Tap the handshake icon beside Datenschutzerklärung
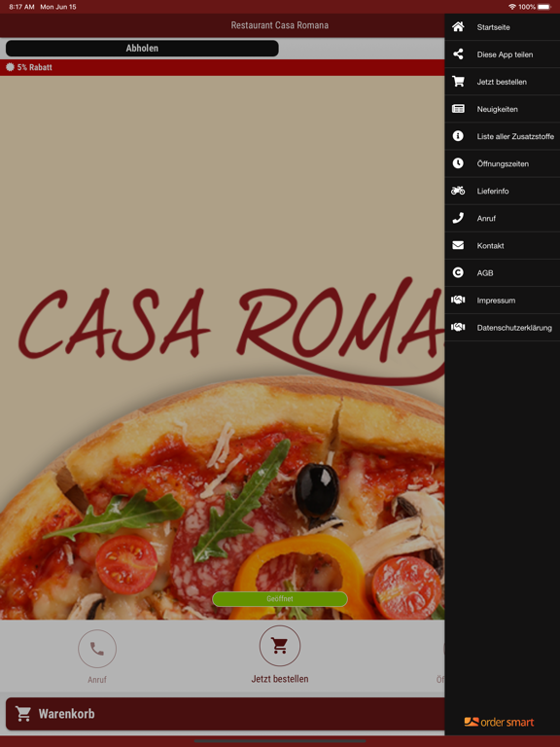This screenshot has width=560, height=747. [x=458, y=327]
